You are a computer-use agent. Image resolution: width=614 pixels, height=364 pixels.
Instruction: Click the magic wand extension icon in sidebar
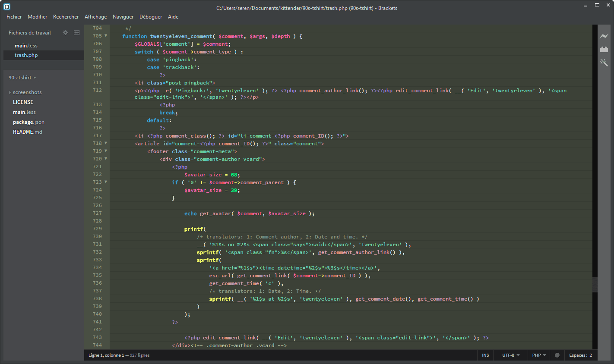click(604, 63)
